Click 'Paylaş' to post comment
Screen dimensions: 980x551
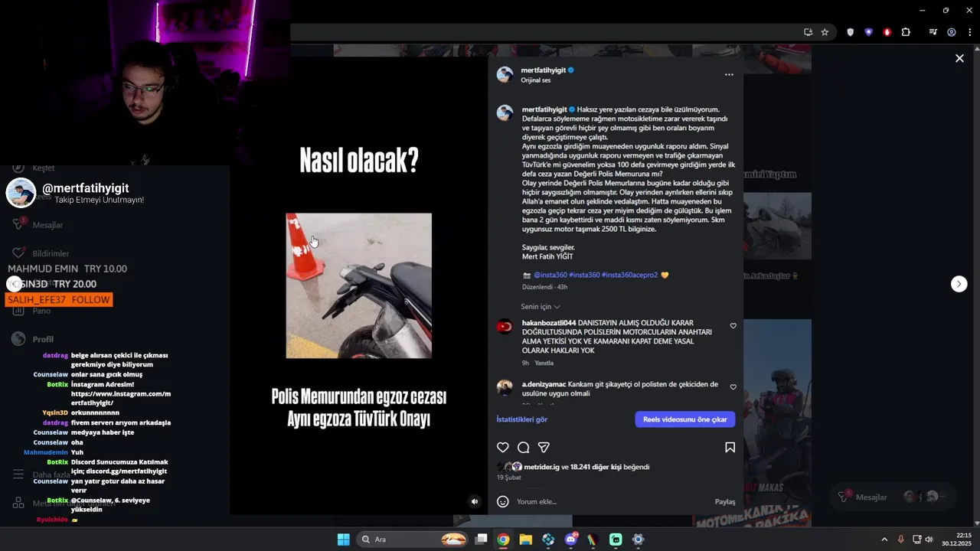click(725, 501)
